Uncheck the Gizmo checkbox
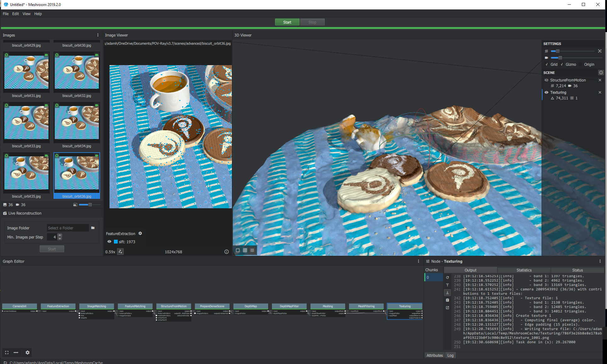 pos(562,64)
